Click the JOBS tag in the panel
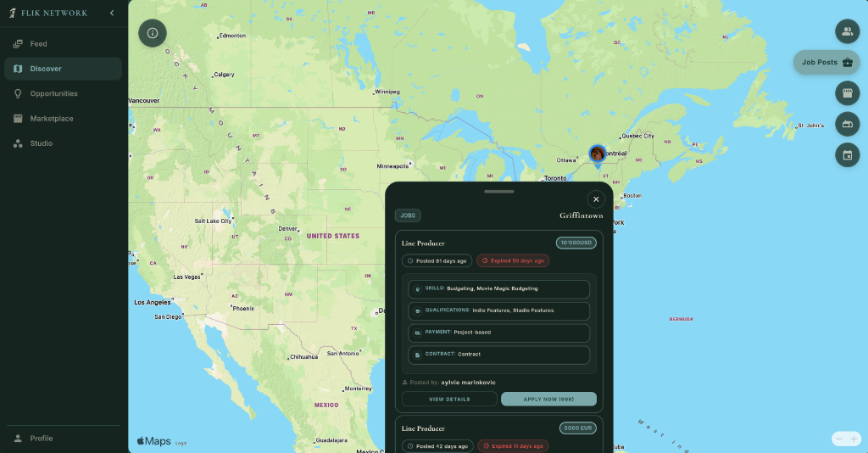Screen dimensions: 868x453 pos(408,215)
